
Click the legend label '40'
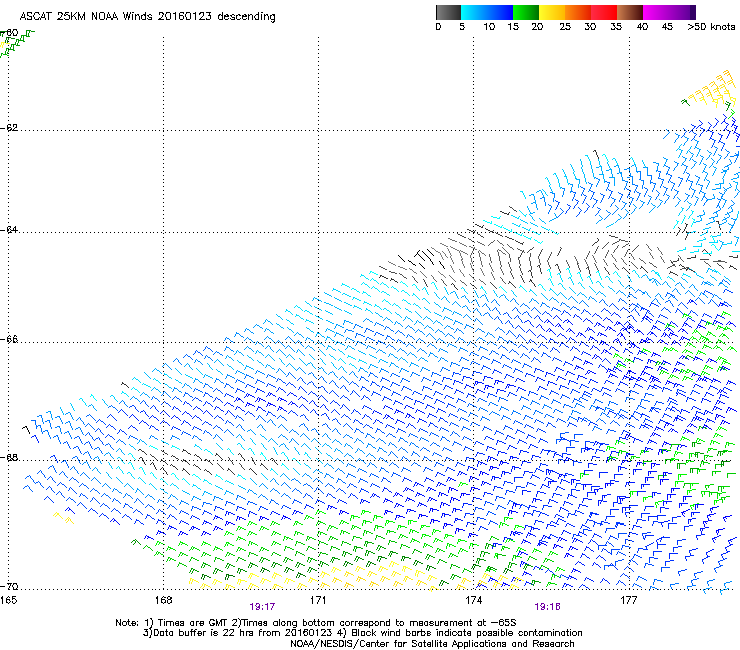pyautogui.click(x=642, y=27)
